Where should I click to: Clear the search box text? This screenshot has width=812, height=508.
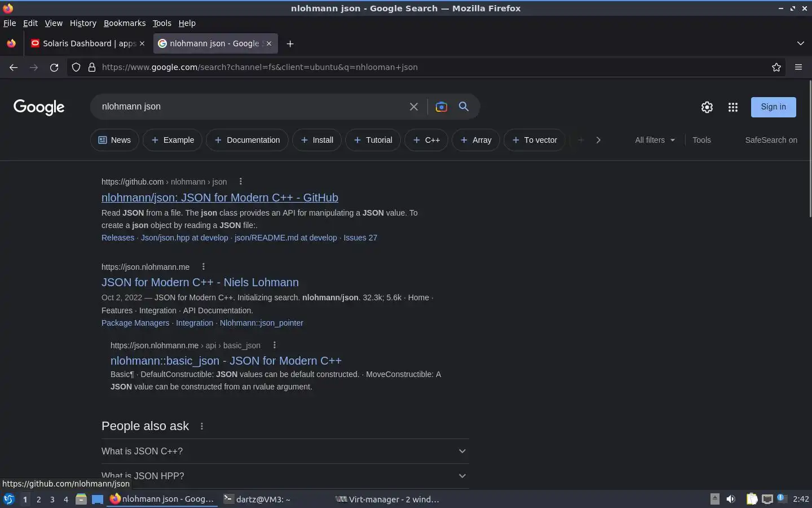point(414,107)
